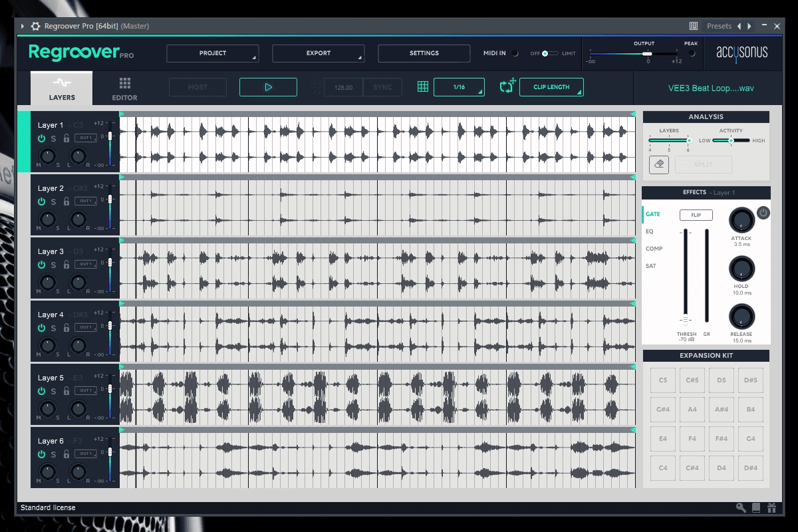The image size is (798, 532).
Task: Click the master Output level slider
Action: click(x=647, y=53)
